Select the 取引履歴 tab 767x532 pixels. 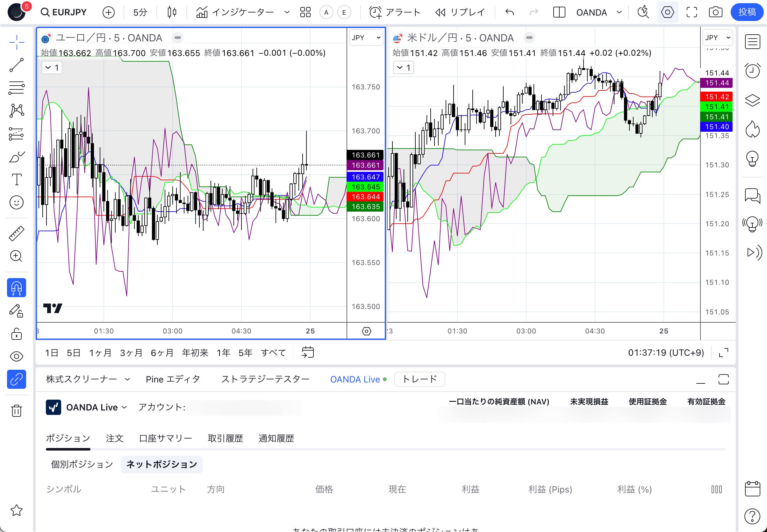click(225, 439)
